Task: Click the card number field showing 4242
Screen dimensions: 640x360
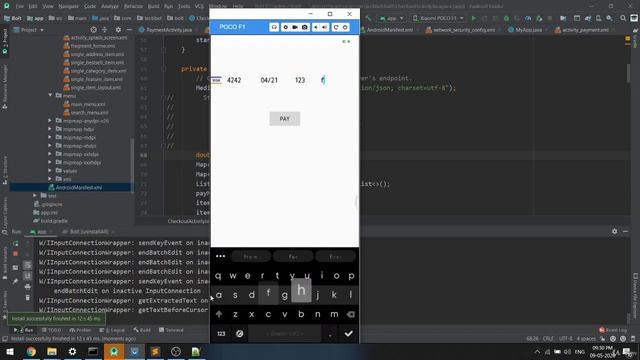Action: pos(234,80)
